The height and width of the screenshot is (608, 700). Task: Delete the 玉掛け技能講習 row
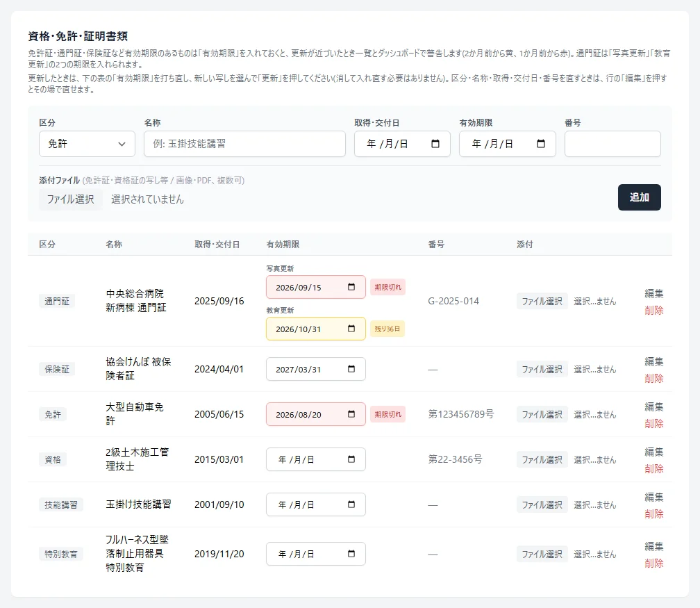click(x=654, y=513)
